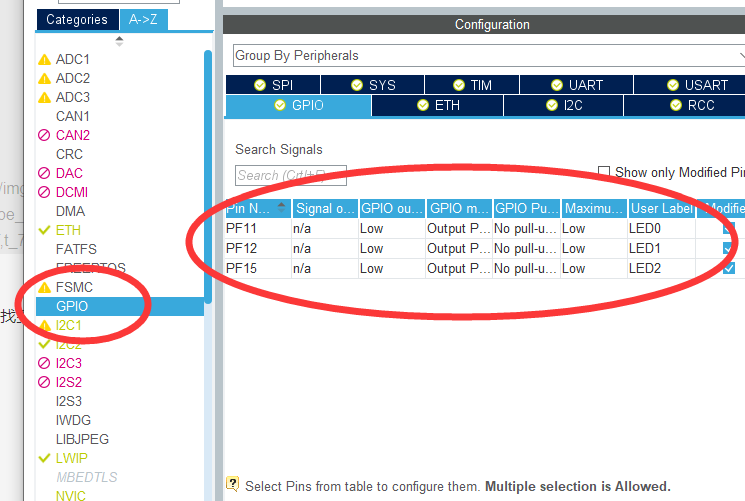Select FSMC in the peripheral list
The height and width of the screenshot is (501, 745).
[74, 288]
